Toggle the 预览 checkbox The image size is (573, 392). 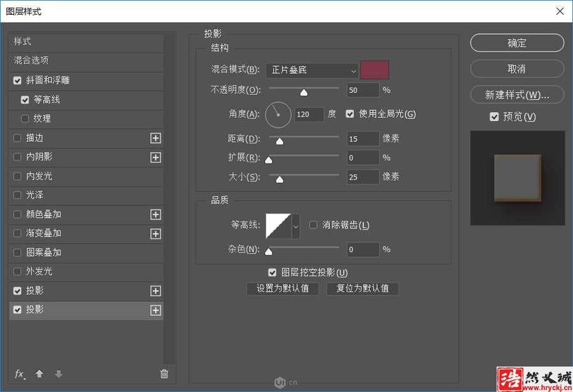[494, 117]
